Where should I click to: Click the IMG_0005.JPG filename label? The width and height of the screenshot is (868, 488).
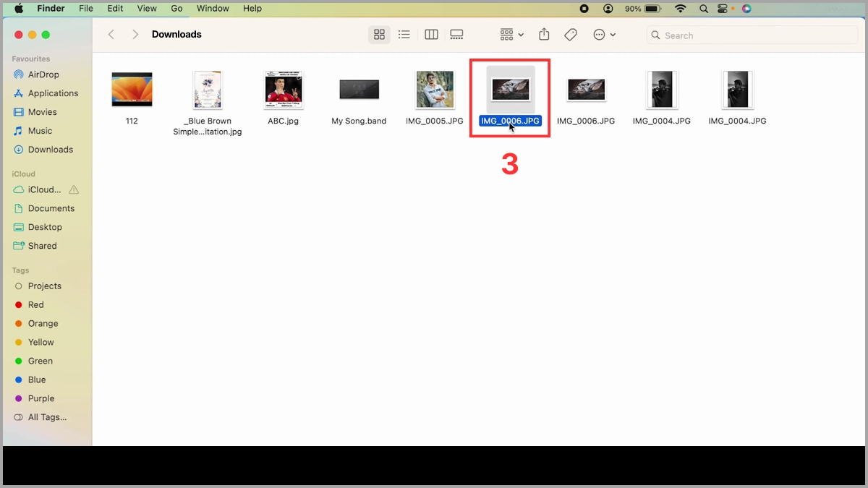click(x=435, y=121)
